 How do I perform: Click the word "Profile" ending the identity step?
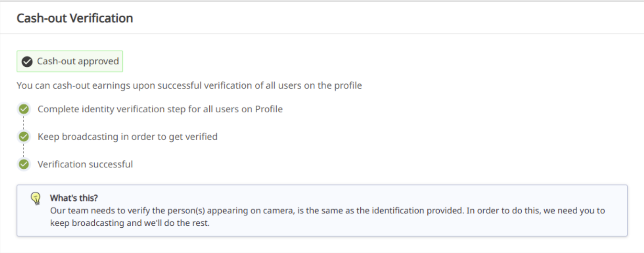tap(269, 109)
